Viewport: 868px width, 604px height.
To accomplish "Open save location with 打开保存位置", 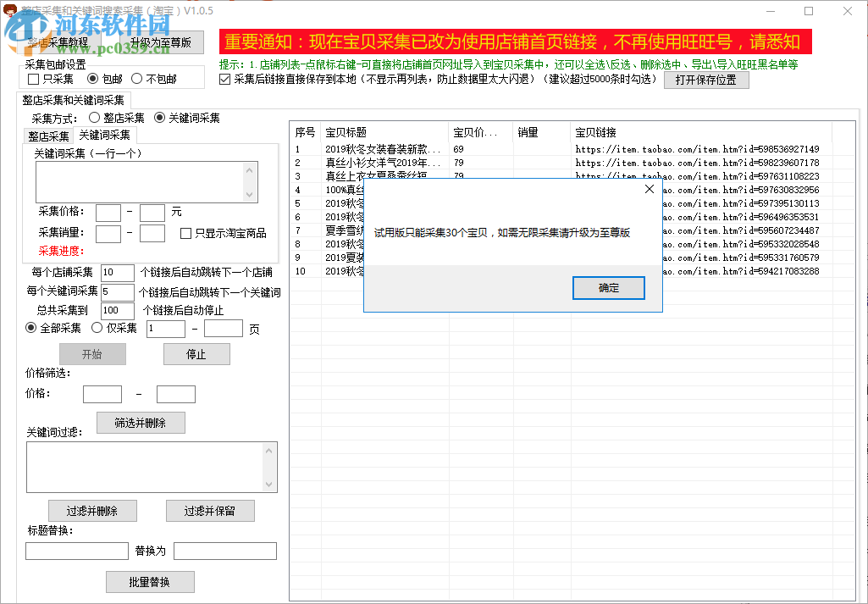I will point(705,80).
